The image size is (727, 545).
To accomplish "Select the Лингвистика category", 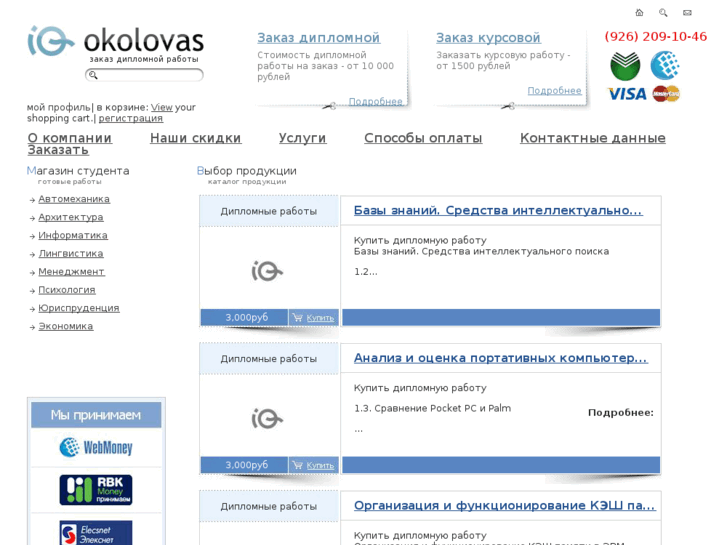I will pyautogui.click(x=71, y=253).
